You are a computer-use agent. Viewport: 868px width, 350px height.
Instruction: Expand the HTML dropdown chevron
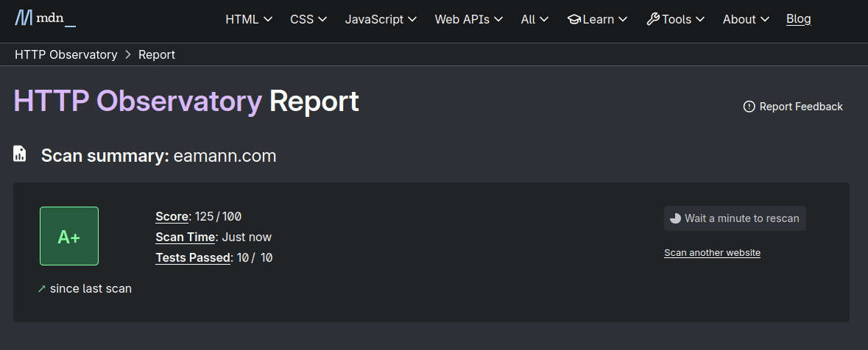click(x=268, y=19)
